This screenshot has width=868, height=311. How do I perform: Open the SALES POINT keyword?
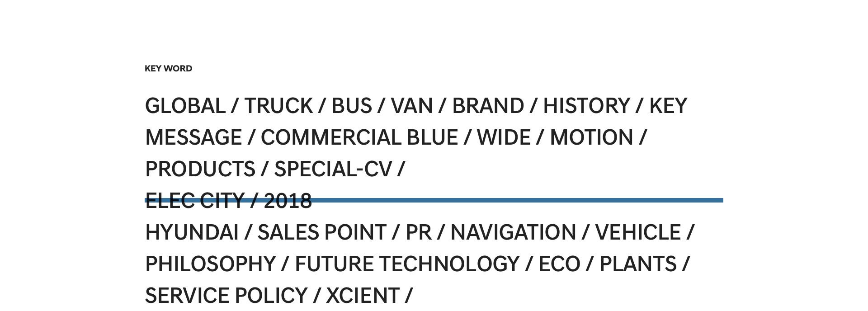(322, 233)
